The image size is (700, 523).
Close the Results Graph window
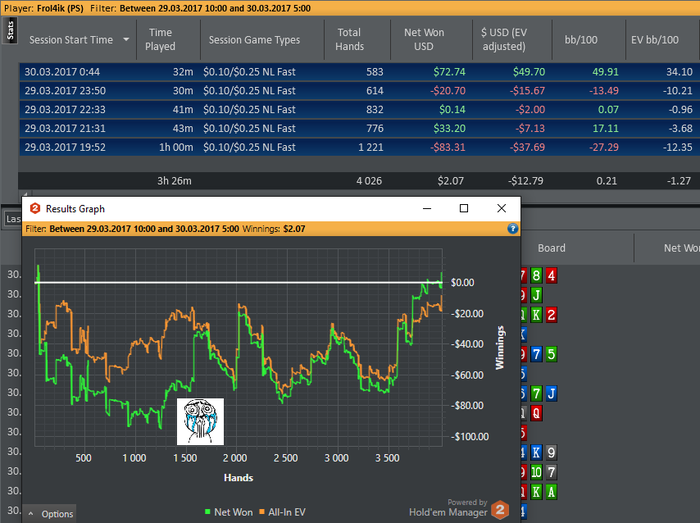click(x=501, y=208)
